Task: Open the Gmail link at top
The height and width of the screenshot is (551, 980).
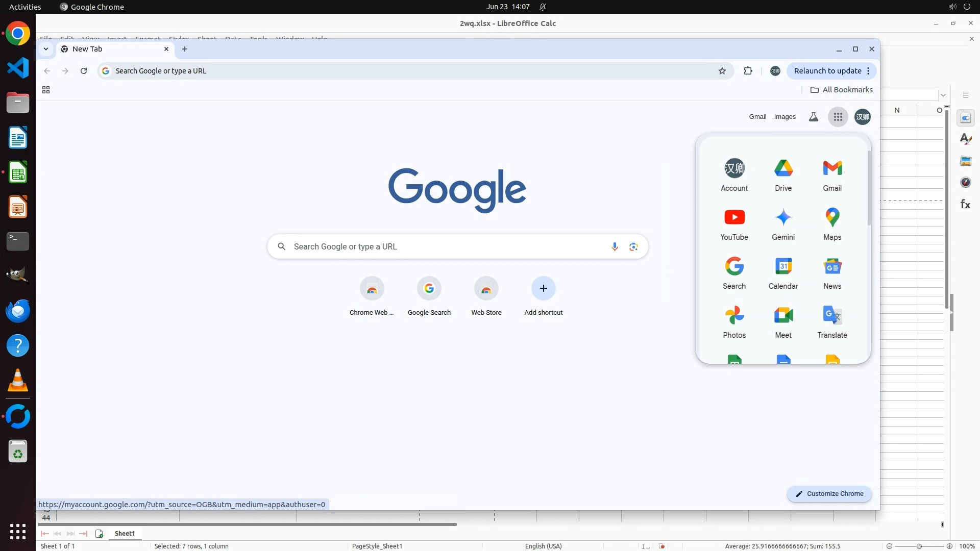Action: point(757,117)
